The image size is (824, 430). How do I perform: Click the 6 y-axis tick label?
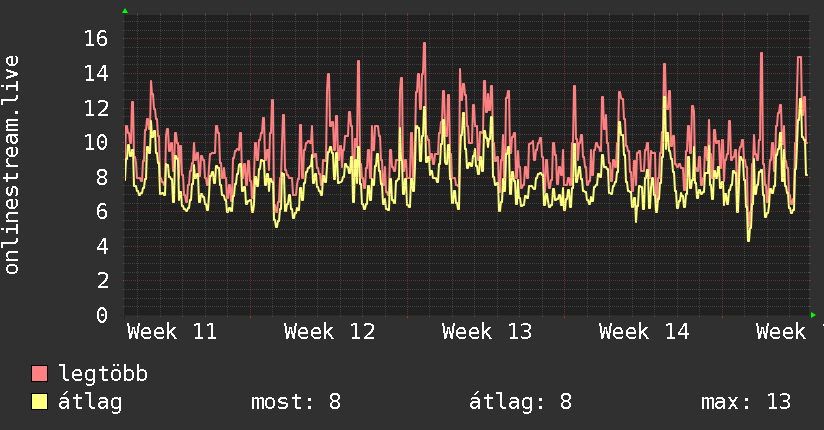pyautogui.click(x=102, y=212)
